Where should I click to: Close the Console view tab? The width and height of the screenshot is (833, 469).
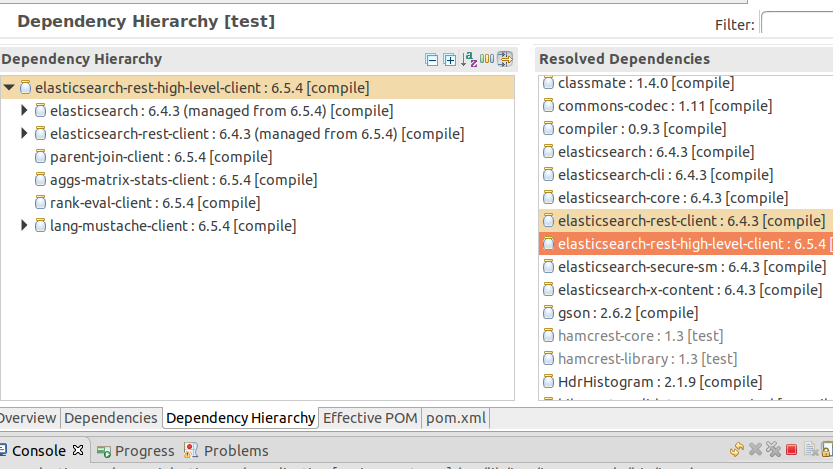[78, 450]
